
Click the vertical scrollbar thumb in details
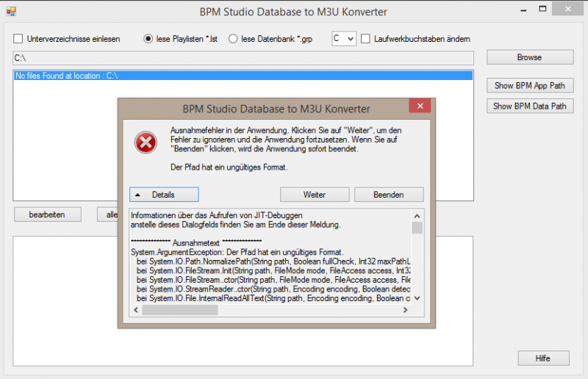417,228
